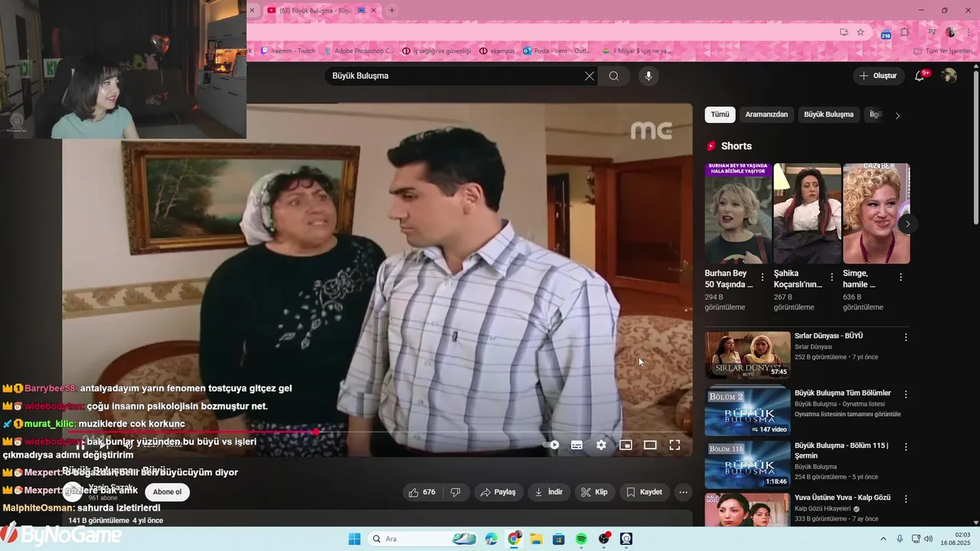Open the YouTube account avatar menu
The height and width of the screenshot is (551, 980).
click(949, 76)
